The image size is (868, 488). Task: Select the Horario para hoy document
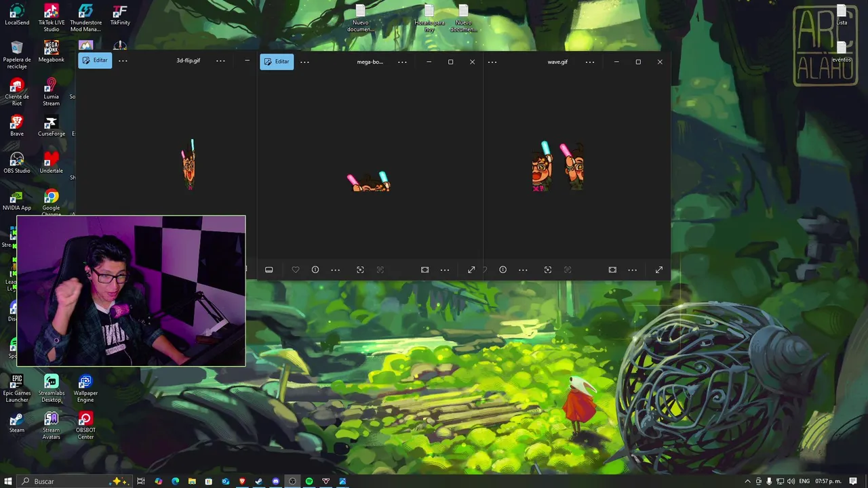coord(429,18)
